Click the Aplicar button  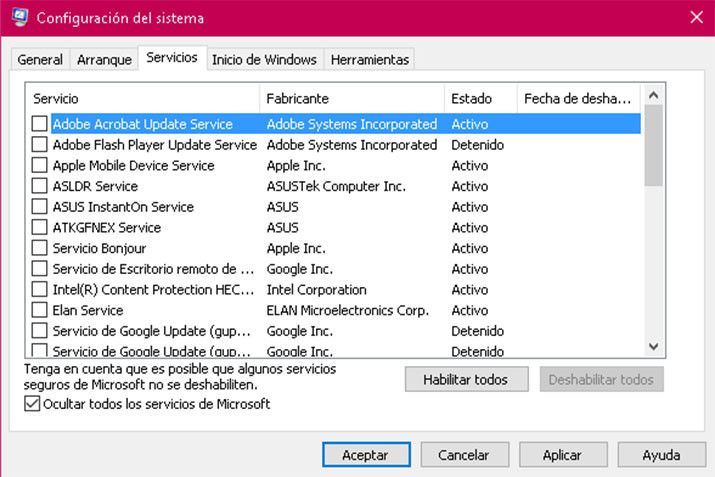[x=563, y=455]
